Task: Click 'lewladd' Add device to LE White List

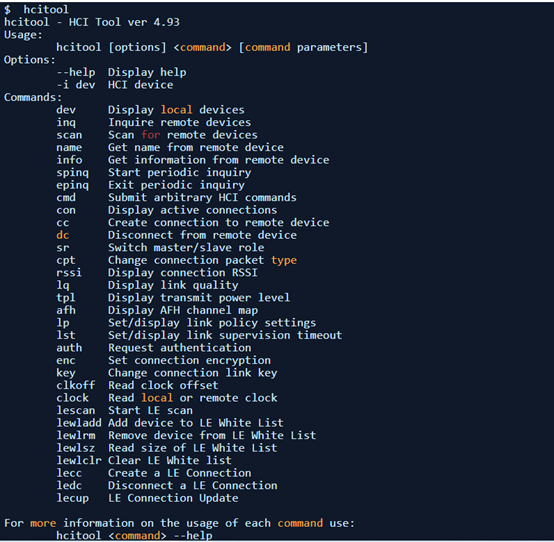Action: (x=170, y=423)
